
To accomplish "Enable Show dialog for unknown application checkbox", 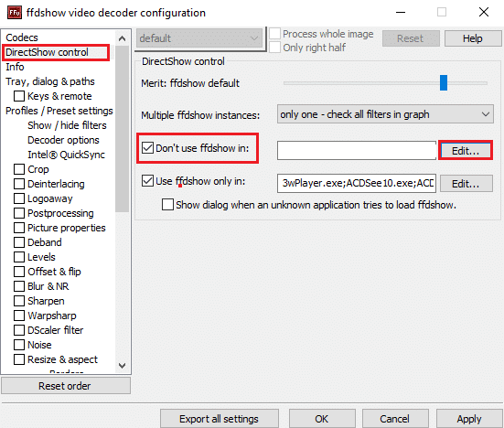I will coord(167,205).
